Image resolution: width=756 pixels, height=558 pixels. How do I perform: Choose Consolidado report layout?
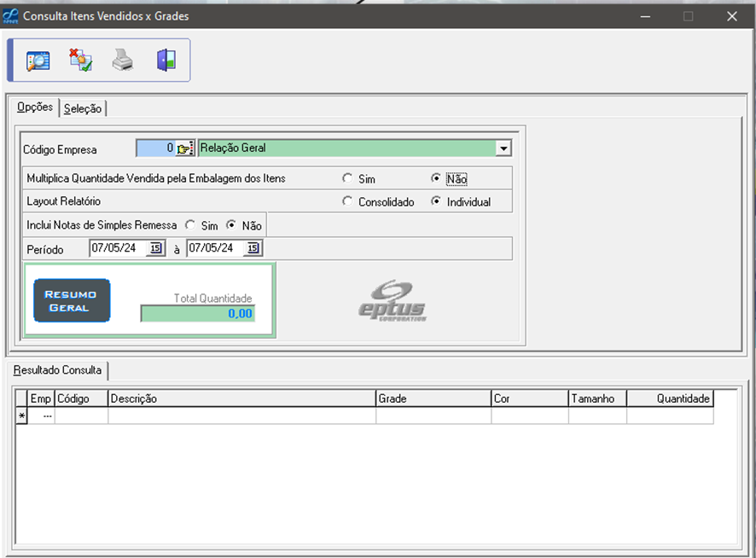click(x=347, y=202)
